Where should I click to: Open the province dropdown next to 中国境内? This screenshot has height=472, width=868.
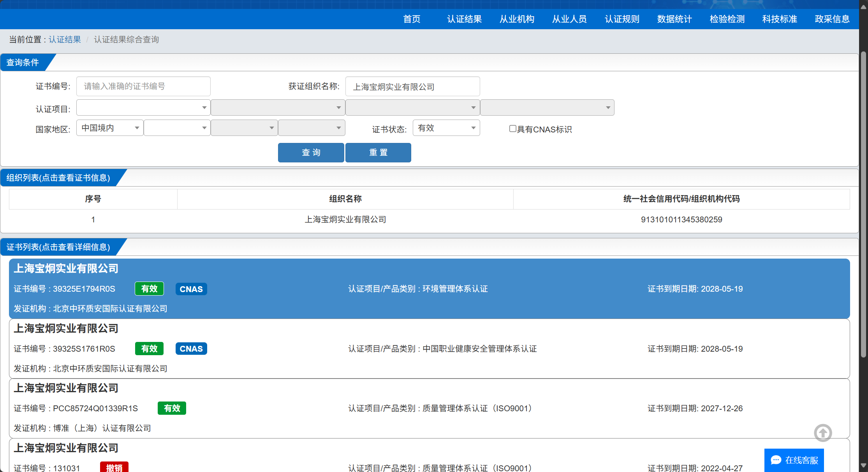[x=177, y=128]
